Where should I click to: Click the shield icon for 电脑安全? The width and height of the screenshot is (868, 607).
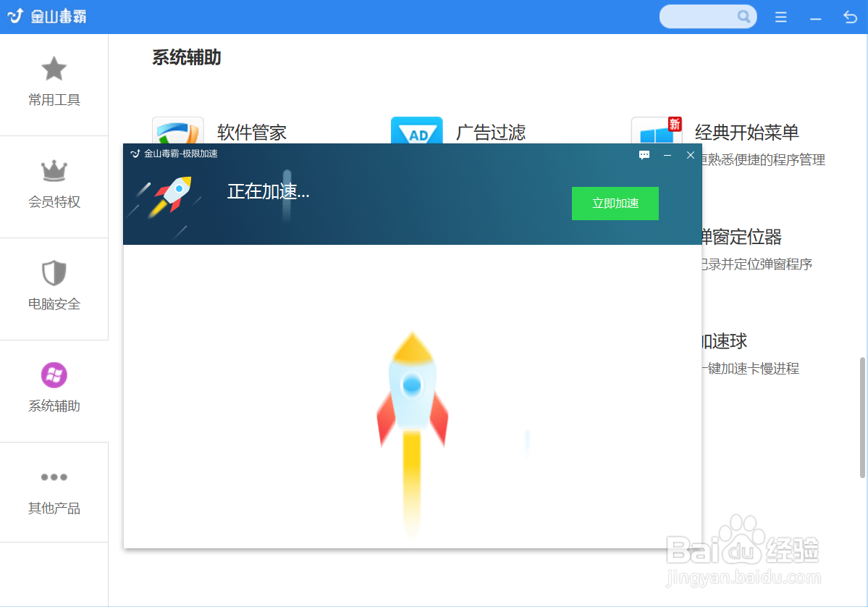(x=54, y=272)
